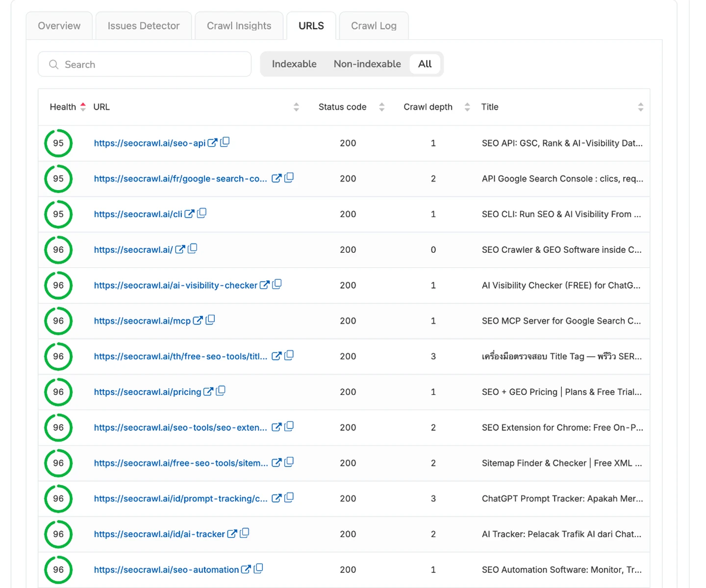The width and height of the screenshot is (706, 588).
Task: Copy the th/free-seo-tools URL
Action: coord(289,355)
